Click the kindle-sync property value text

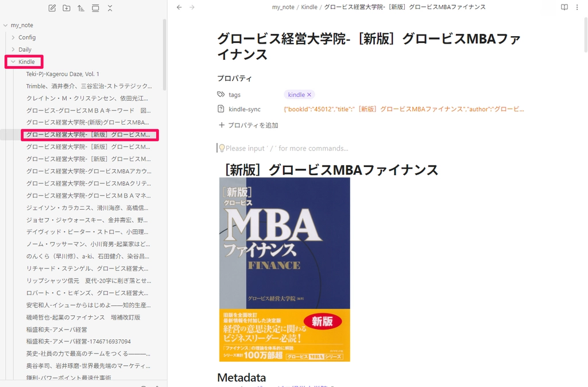(x=404, y=109)
